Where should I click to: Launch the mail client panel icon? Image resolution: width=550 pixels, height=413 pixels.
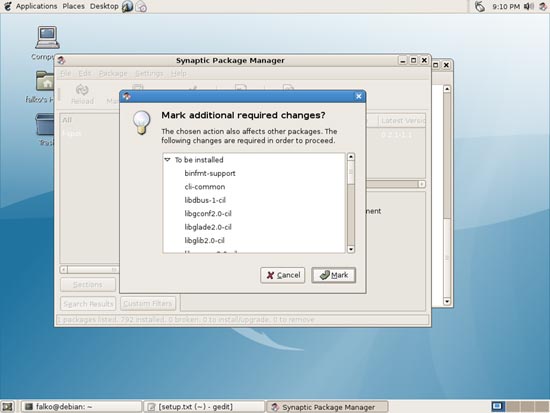141,7
